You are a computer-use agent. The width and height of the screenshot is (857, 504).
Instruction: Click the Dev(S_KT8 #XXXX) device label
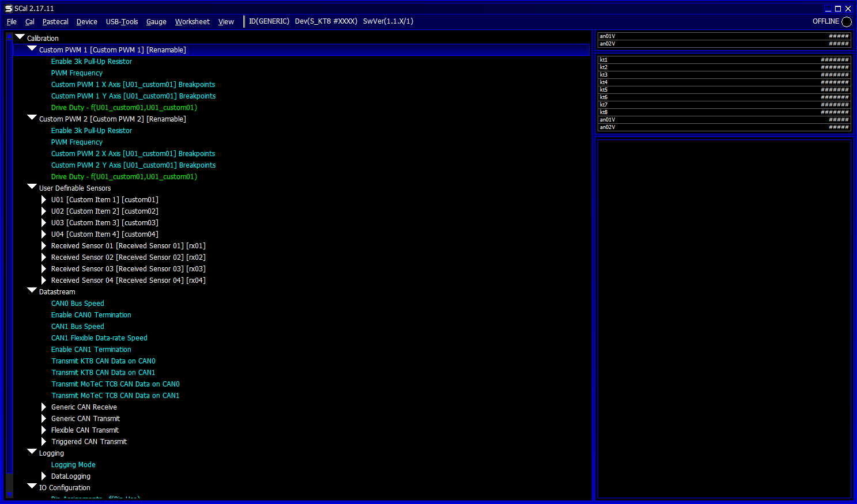pyautogui.click(x=326, y=21)
